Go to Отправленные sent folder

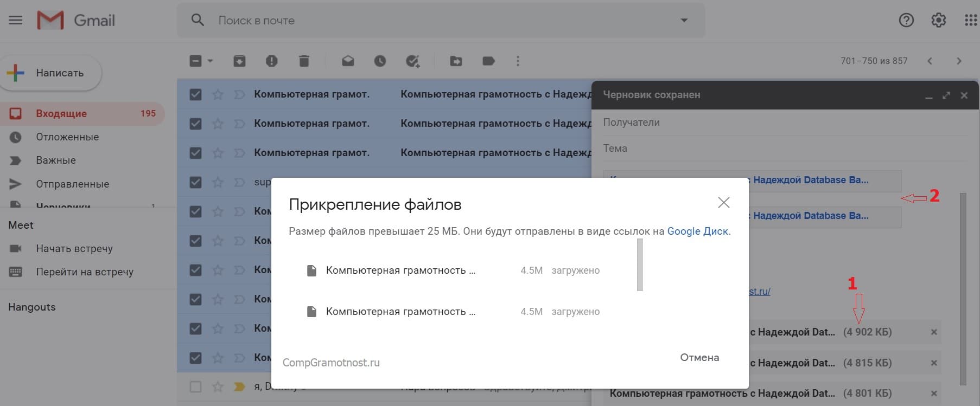tap(72, 184)
